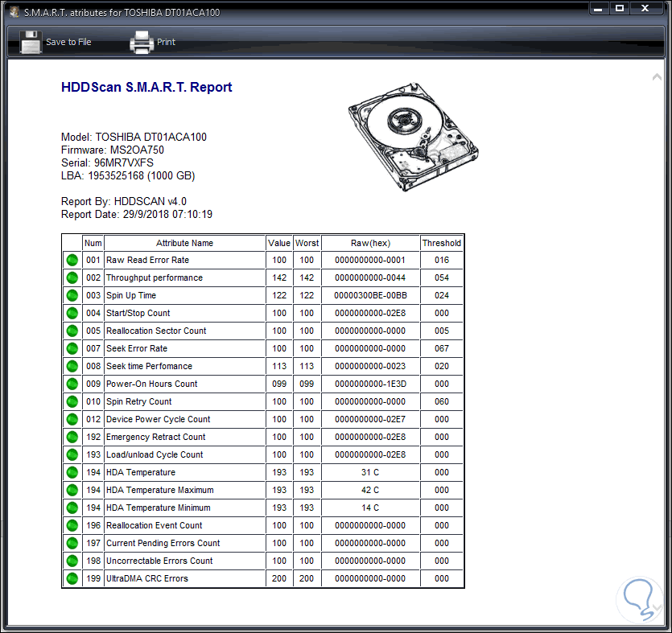
Task: Click green status icon for Start/Stop Count
Action: [72, 313]
